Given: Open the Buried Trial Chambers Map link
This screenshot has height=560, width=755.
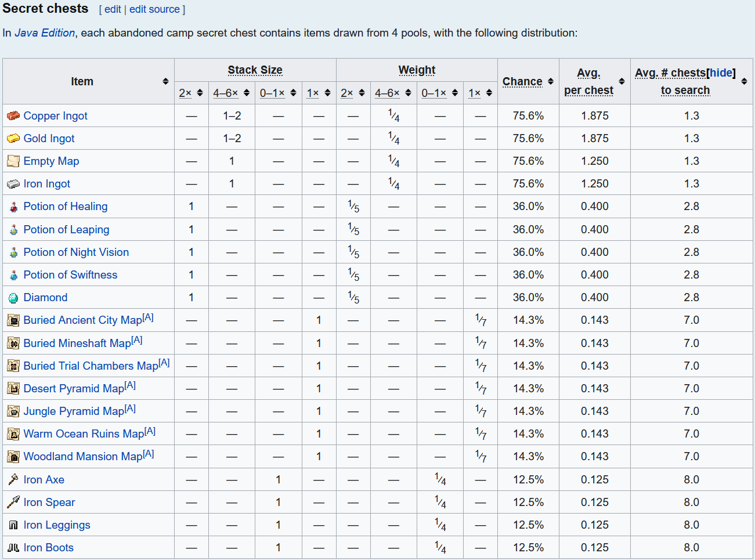Looking at the screenshot, I should 91,366.
